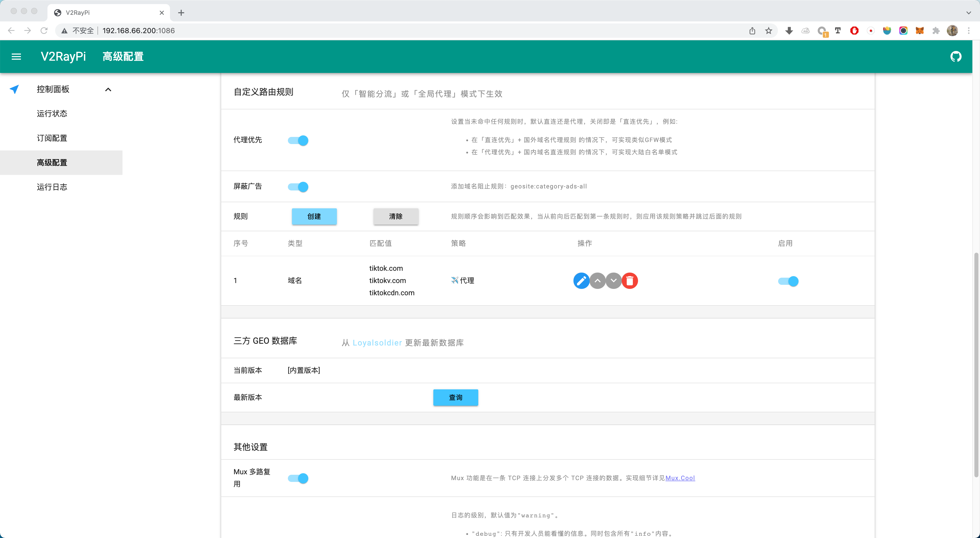Click the MetaMask fox extension icon
The image size is (980, 538).
(x=920, y=31)
